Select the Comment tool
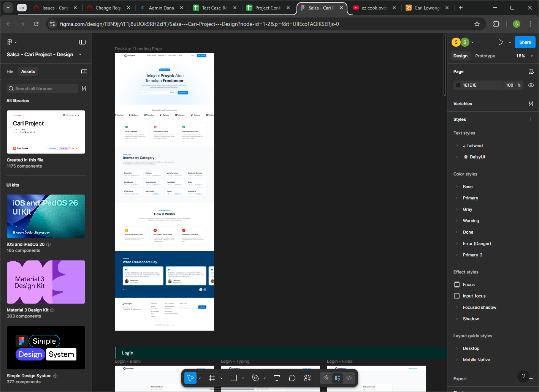 (292, 378)
